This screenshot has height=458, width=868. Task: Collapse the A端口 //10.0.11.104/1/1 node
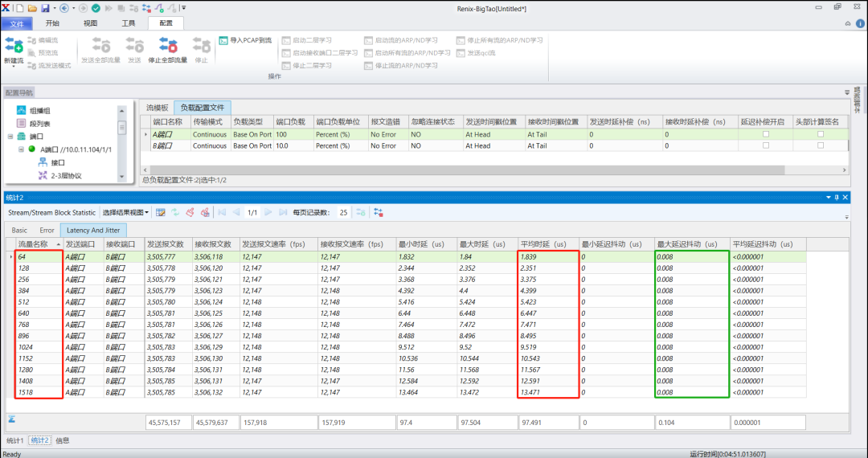pyautogui.click(x=22, y=149)
